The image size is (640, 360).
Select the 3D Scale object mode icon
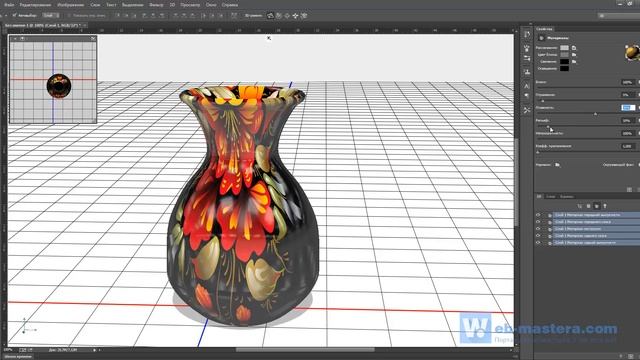304,16
